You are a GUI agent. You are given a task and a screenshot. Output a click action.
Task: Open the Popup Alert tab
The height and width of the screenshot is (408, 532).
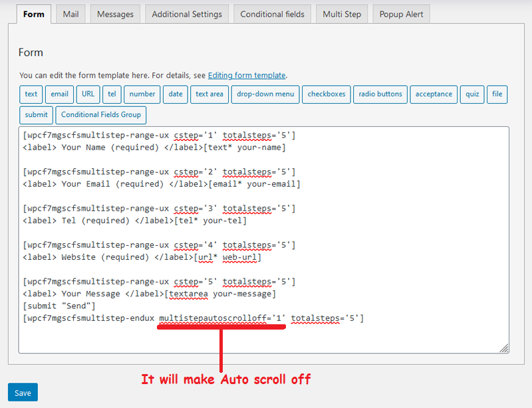(401, 14)
